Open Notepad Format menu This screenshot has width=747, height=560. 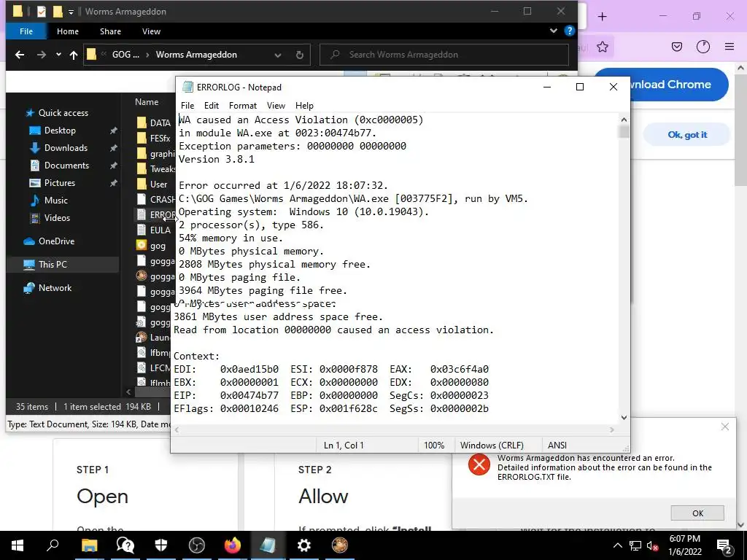(242, 105)
